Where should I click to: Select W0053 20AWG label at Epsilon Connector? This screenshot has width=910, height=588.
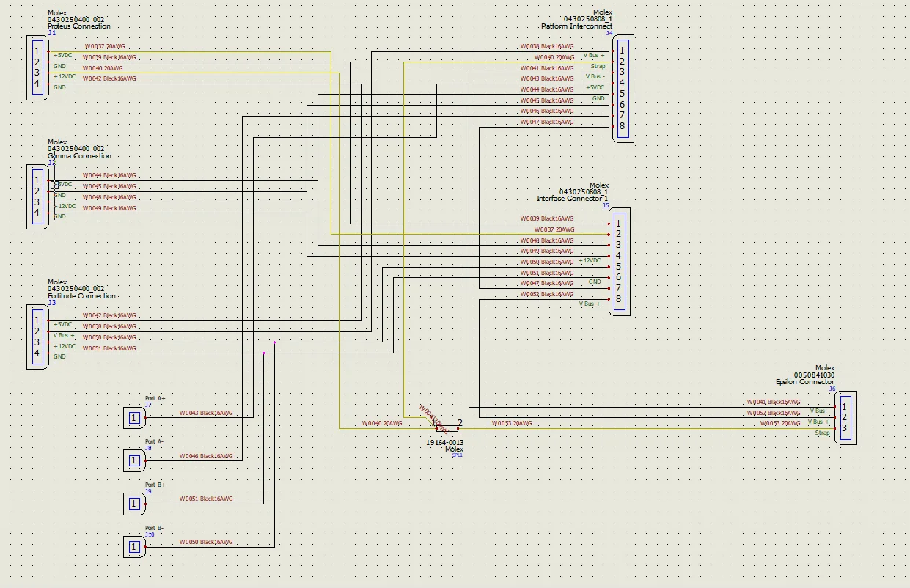[x=780, y=424]
